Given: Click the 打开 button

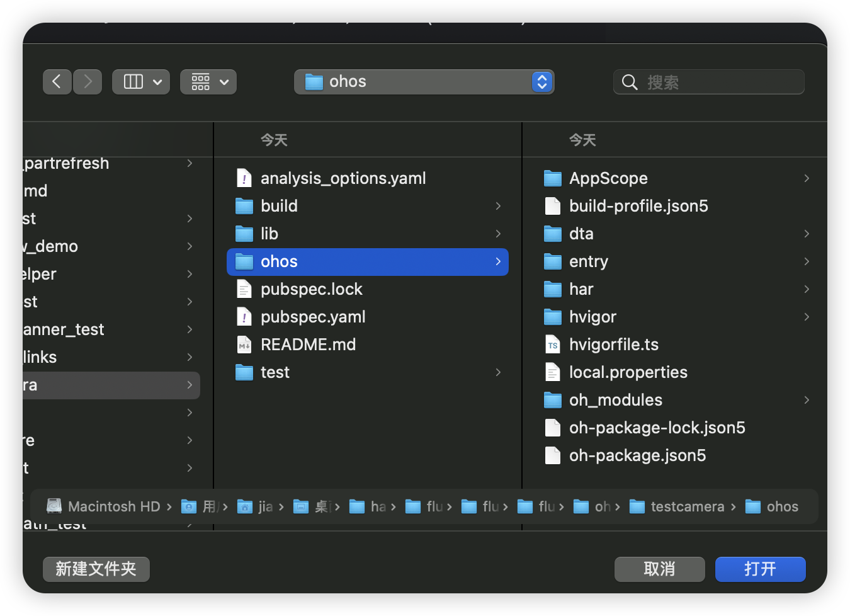Looking at the screenshot, I should [x=760, y=569].
